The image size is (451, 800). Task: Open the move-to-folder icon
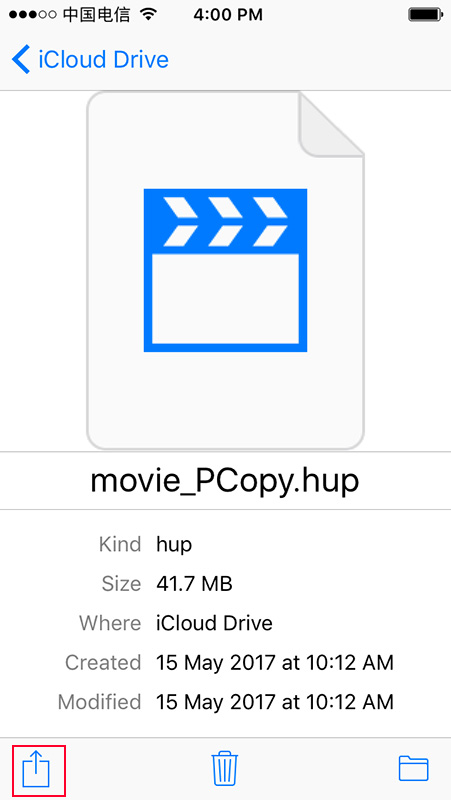[413, 768]
